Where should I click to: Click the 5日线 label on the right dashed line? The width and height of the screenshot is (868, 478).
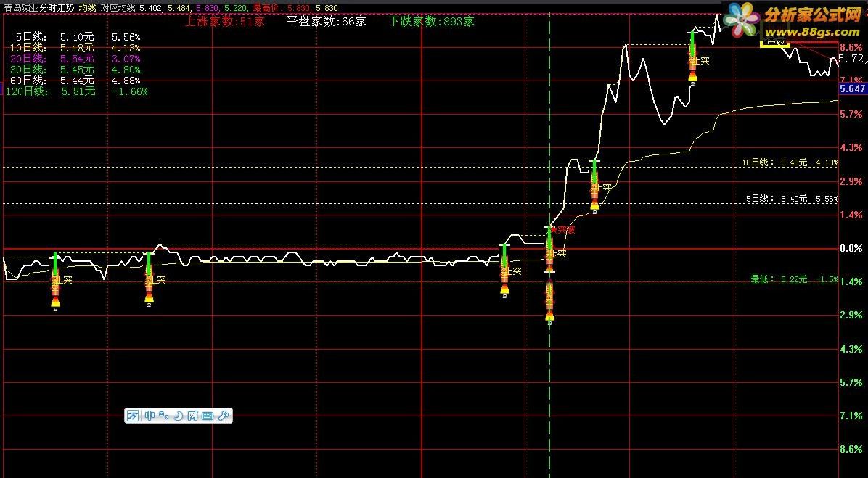(793, 199)
